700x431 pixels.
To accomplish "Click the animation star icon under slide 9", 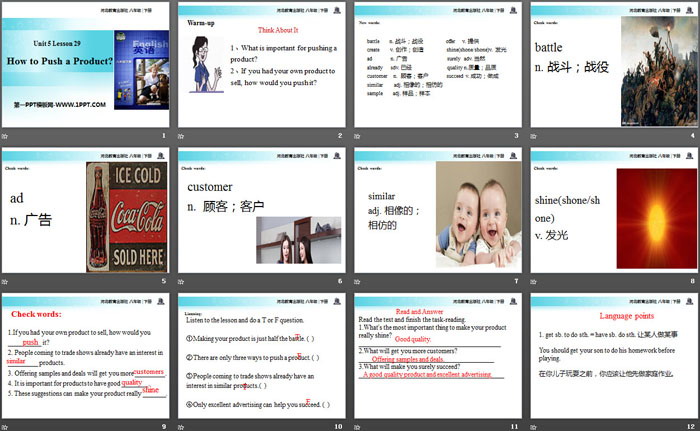I will pos(4,427).
